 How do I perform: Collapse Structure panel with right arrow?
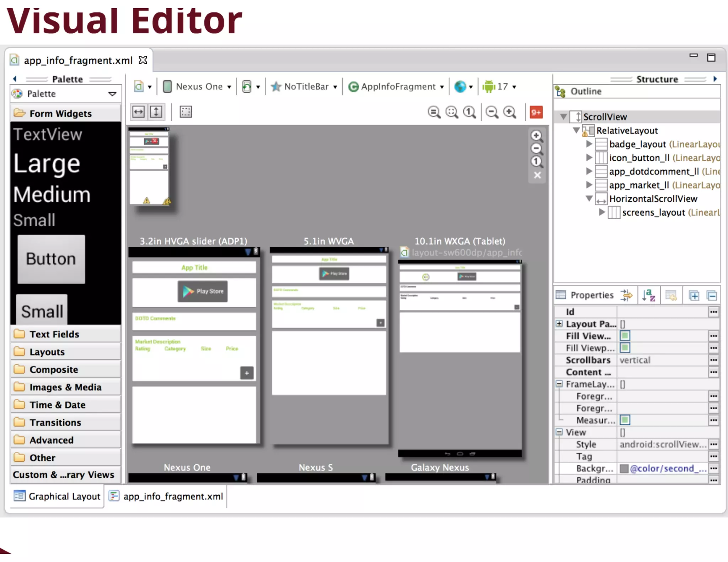tap(715, 79)
